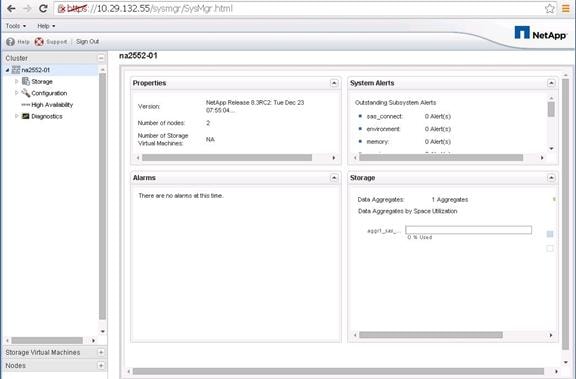576x379 pixels.
Task: Collapse the Properties panel
Action: [x=334, y=83]
